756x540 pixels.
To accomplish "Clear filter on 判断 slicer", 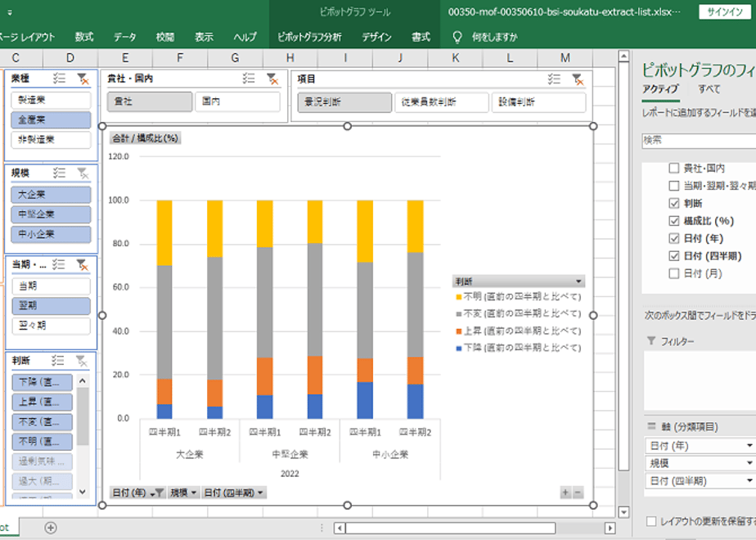I will click(x=82, y=360).
